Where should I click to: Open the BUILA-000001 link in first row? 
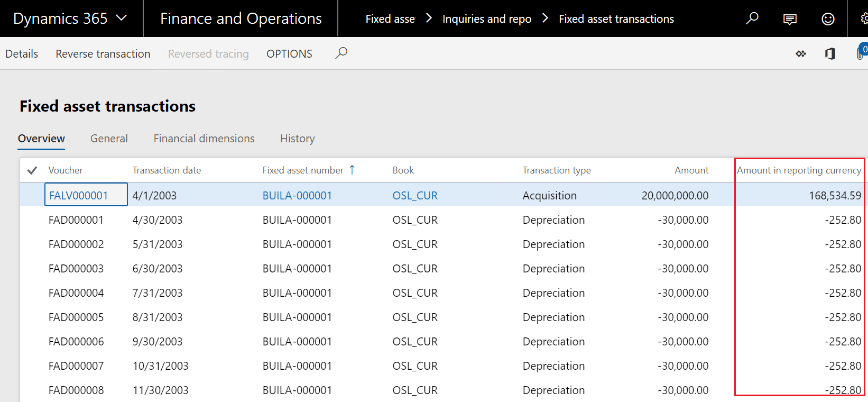tap(297, 196)
